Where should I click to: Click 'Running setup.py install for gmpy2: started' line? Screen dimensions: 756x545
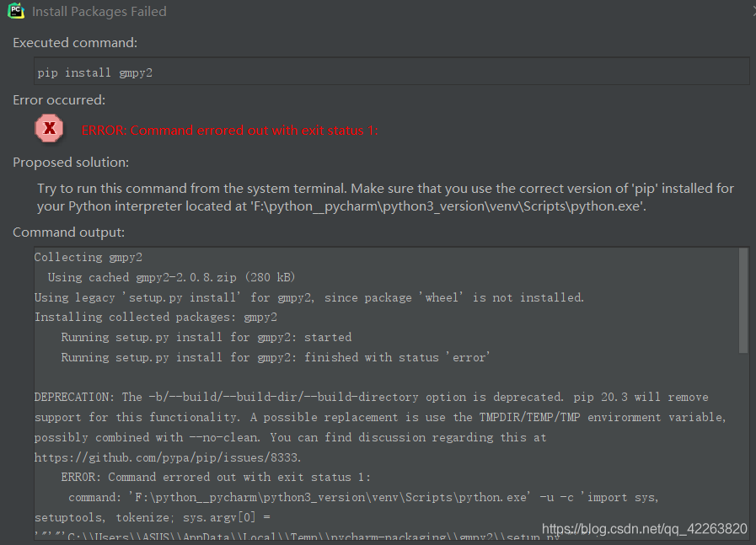[206, 337]
